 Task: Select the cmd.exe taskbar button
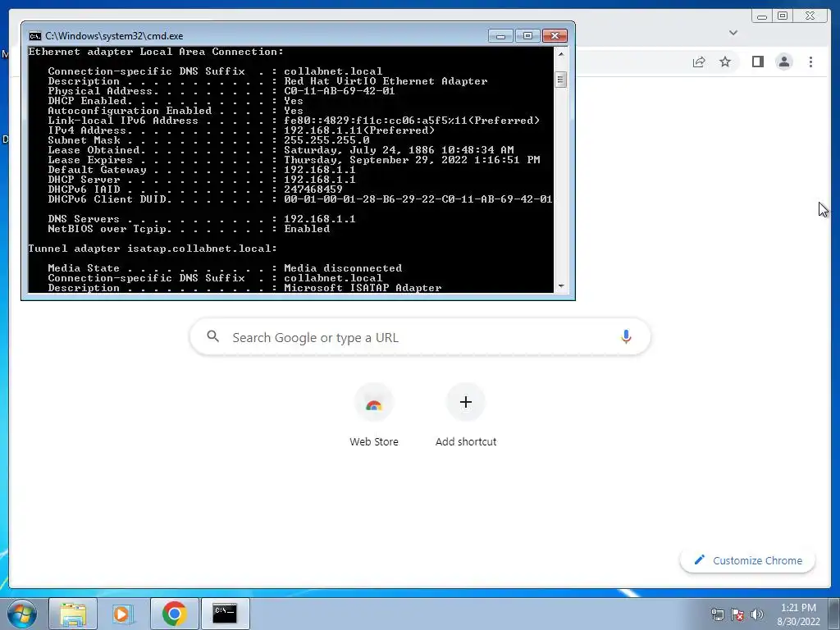(225, 614)
